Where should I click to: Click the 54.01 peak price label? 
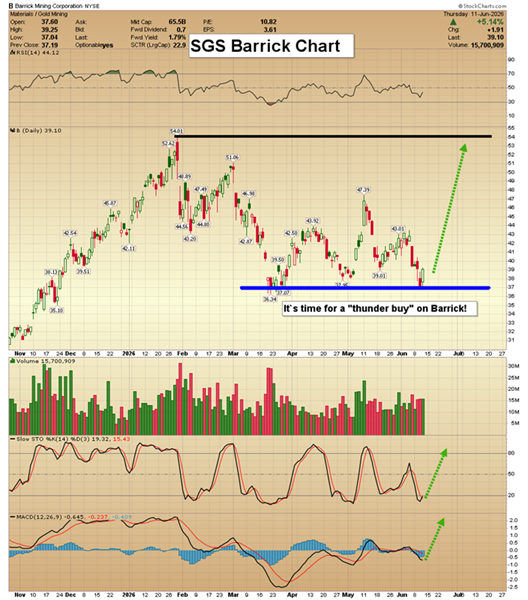coord(176,131)
